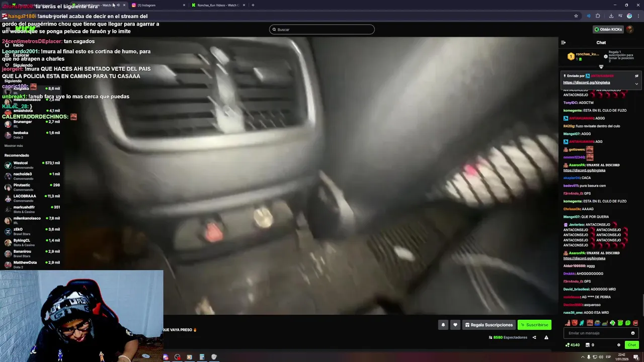Open Windows notification center icon

(636, 357)
